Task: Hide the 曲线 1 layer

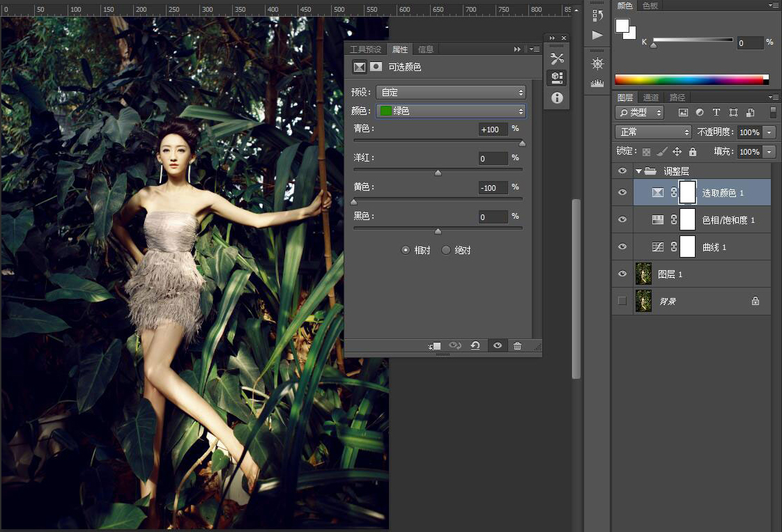Action: (622, 247)
